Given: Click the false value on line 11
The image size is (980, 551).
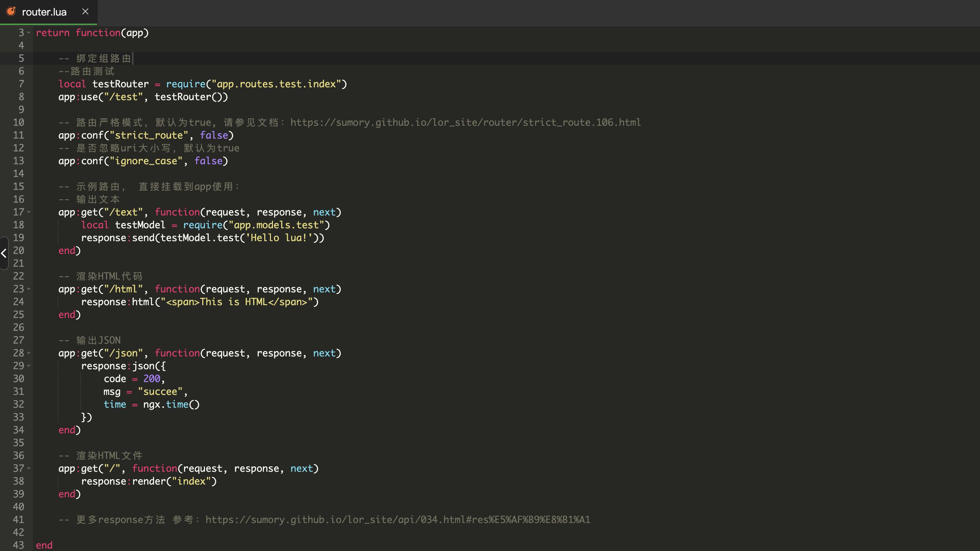Looking at the screenshot, I should coord(214,135).
